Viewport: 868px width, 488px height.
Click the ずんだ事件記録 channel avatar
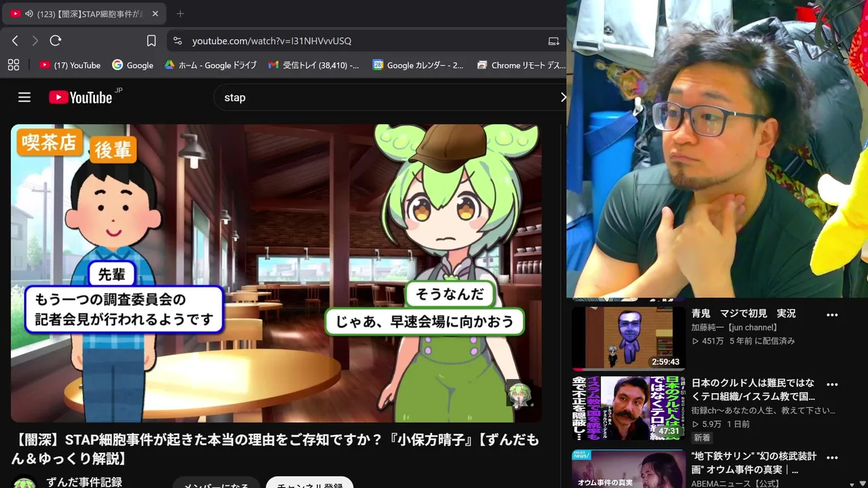pyautogui.click(x=25, y=483)
